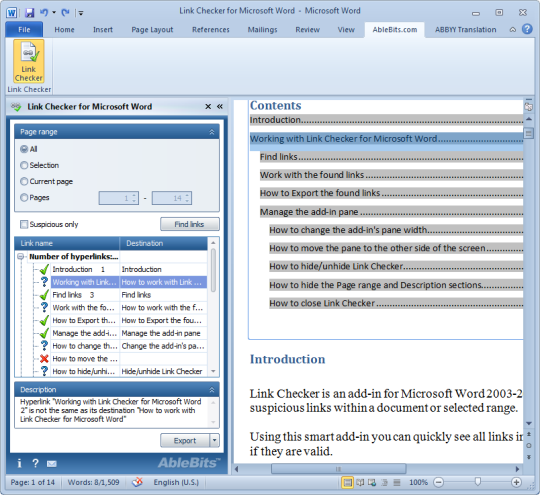The width and height of the screenshot is (540, 495).
Task: Click question mark icon for Working with Link row
Action: (44, 282)
